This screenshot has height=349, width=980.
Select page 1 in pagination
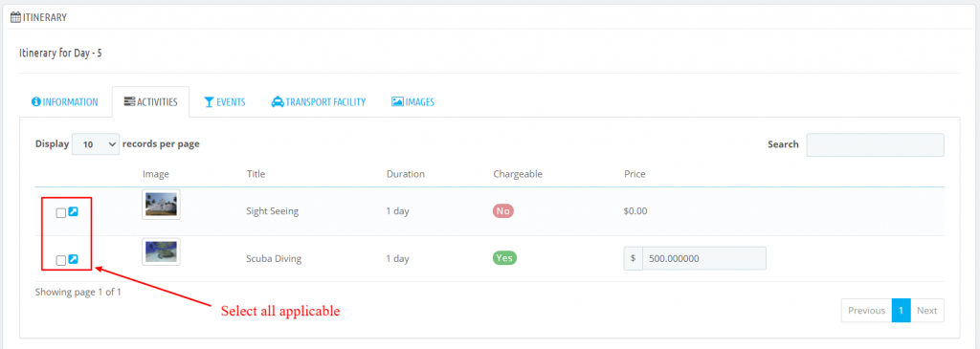[902, 311]
